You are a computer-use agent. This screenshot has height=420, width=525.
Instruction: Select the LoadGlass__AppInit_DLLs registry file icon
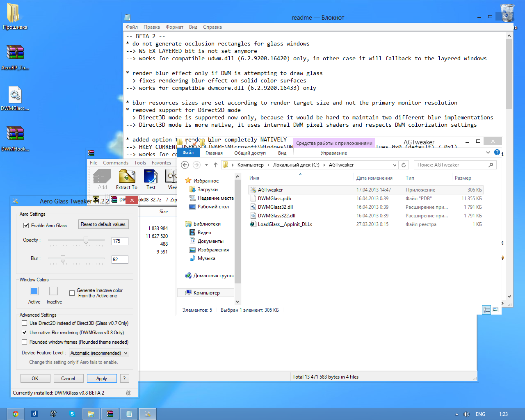click(x=253, y=224)
